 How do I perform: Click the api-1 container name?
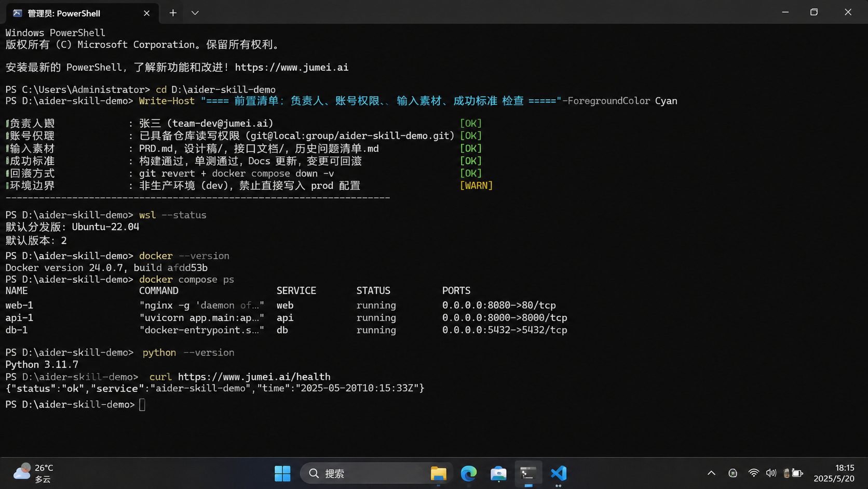tap(19, 318)
